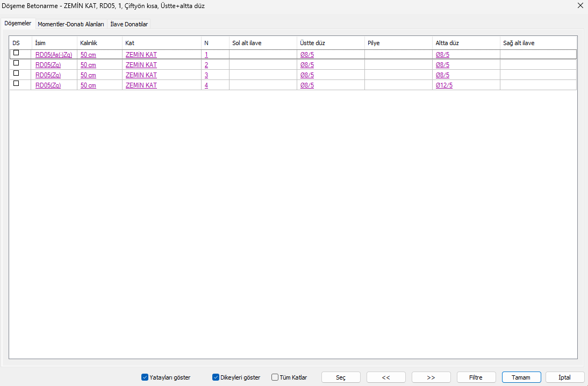
Task: Toggle the Yatayları göster checkbox
Action: tap(145, 377)
